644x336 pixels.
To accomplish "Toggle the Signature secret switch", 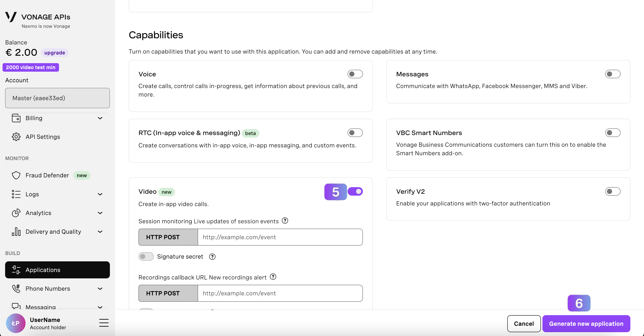I will [146, 257].
